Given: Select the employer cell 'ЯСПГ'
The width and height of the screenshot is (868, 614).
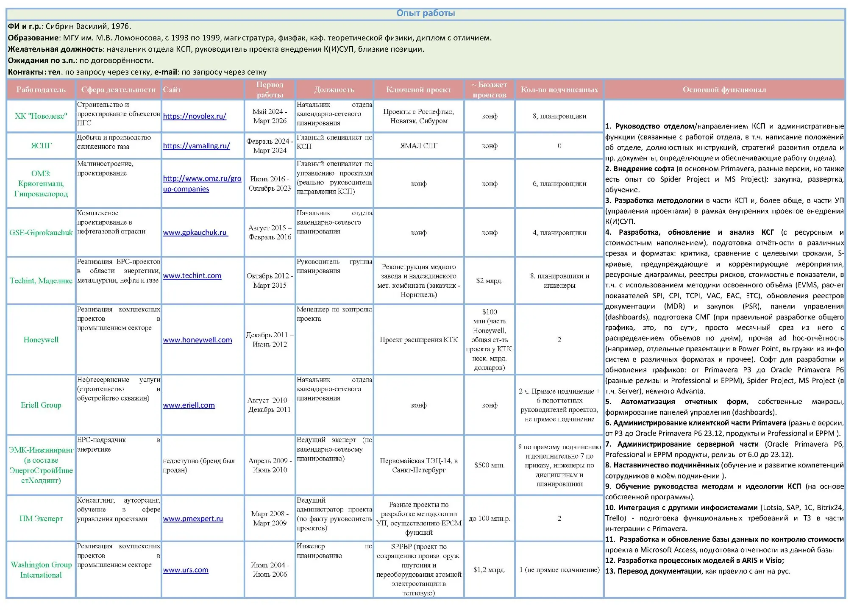Looking at the screenshot, I should pos(41,146).
